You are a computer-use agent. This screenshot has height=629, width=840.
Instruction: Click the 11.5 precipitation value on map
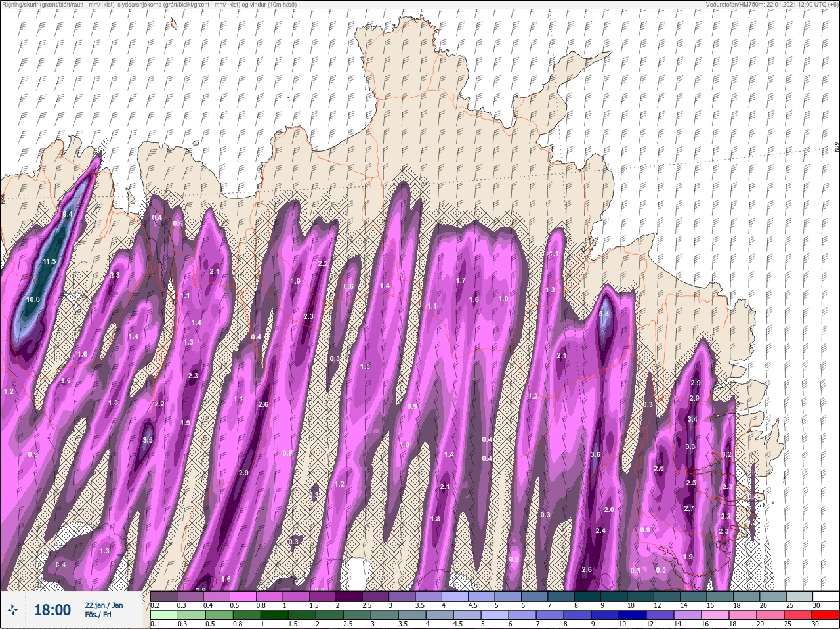tap(49, 262)
